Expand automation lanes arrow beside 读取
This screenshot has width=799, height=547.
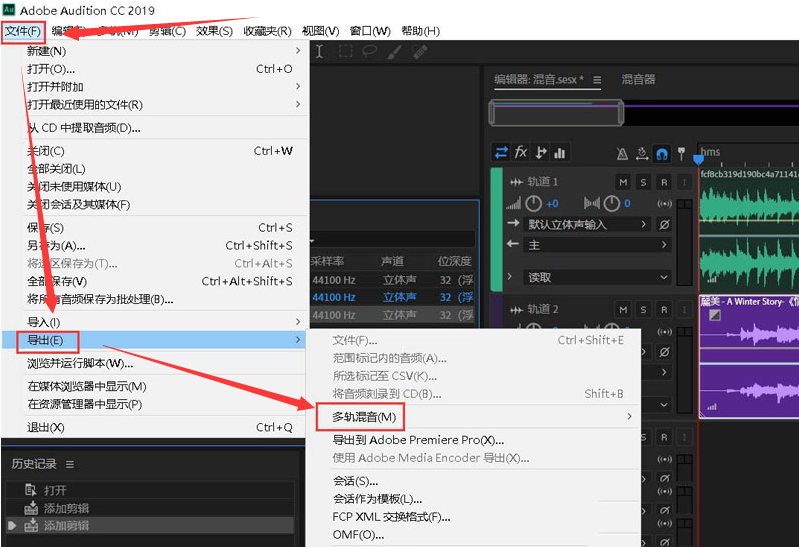point(510,276)
